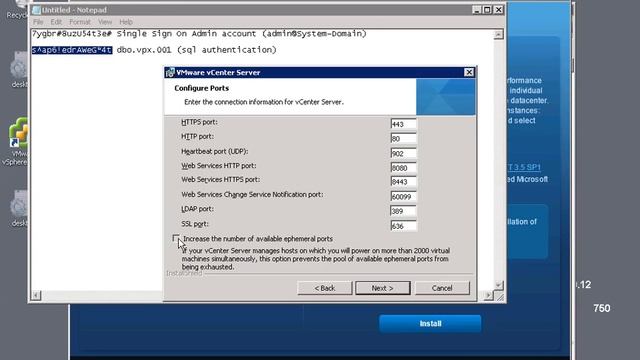
Task: Click Notepad horizontal scrollbar left arrow
Action: tap(36, 295)
